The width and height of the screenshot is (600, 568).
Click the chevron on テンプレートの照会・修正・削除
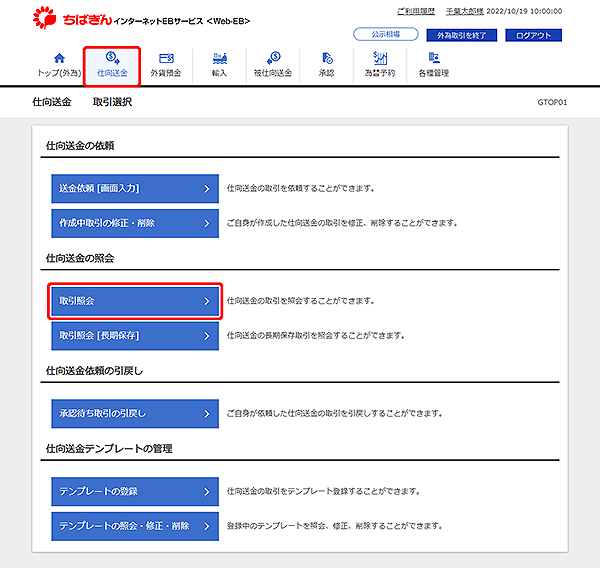(x=207, y=527)
